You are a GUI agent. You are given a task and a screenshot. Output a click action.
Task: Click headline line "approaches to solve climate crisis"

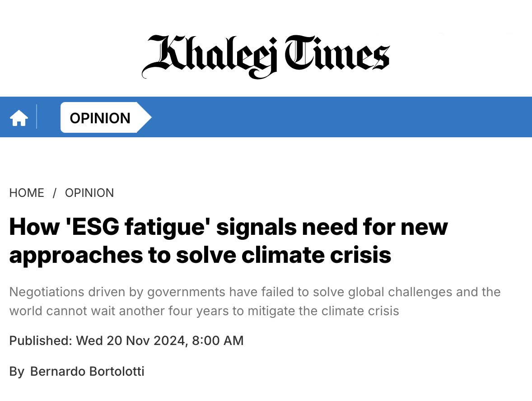coord(200,254)
